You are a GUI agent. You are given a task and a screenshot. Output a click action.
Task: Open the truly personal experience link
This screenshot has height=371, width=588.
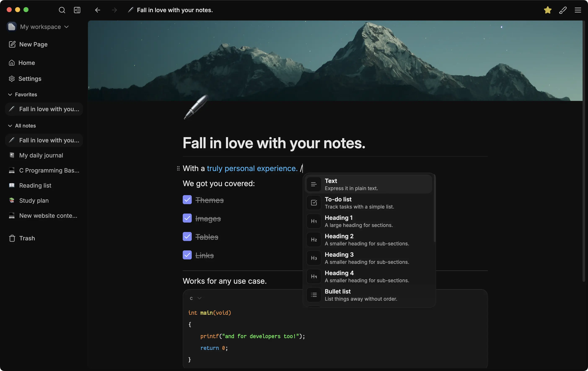point(252,168)
